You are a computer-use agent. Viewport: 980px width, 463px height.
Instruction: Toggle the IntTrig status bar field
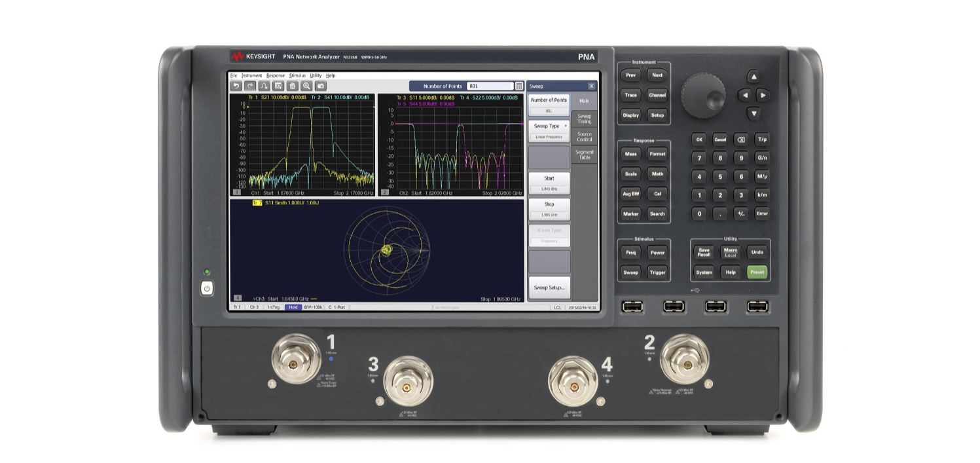(274, 307)
